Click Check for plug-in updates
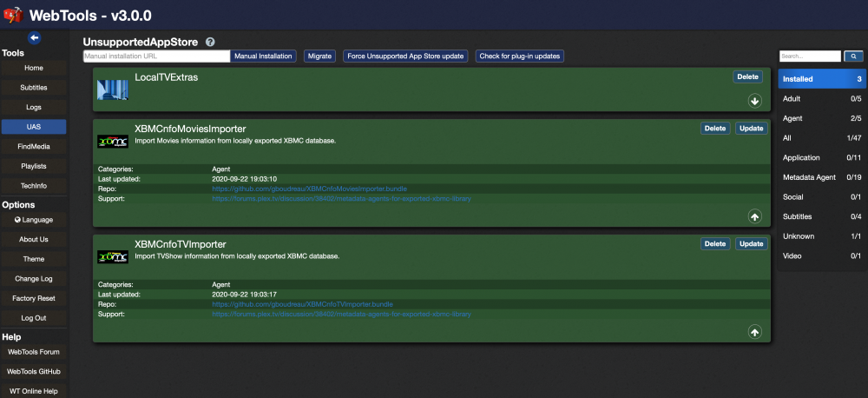Viewport: 868px width, 398px height. [520, 56]
